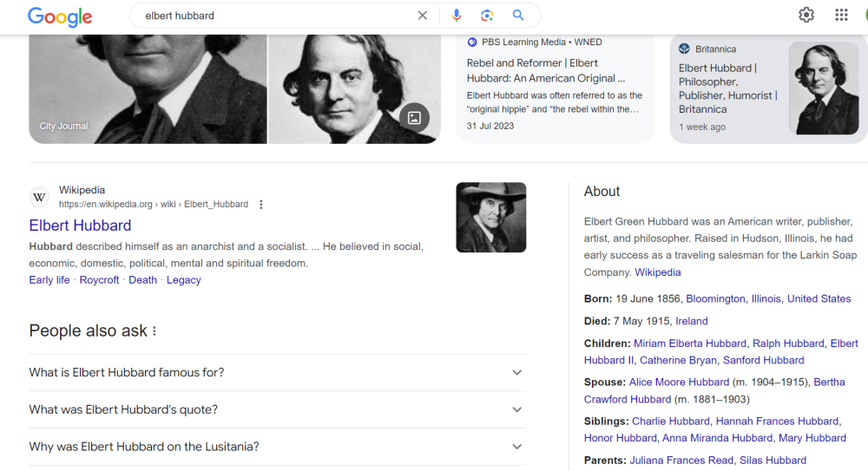Viewport: 868px width, 471px height.
Task: Open Roycroft sitelink
Action: pos(99,280)
